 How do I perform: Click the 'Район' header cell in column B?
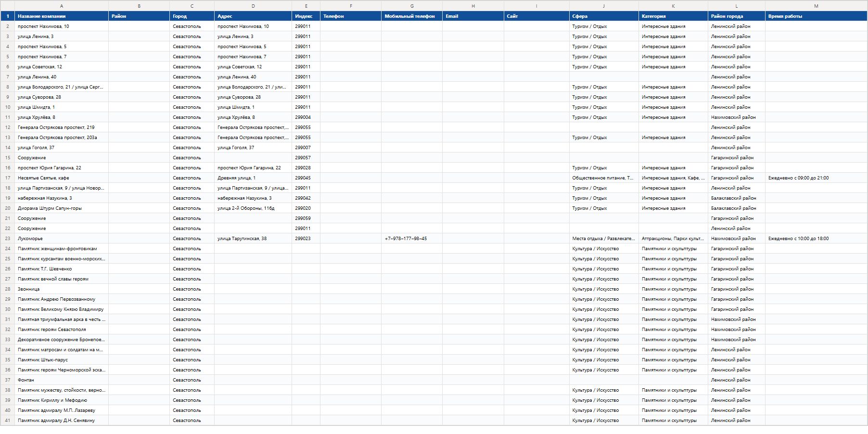139,16
